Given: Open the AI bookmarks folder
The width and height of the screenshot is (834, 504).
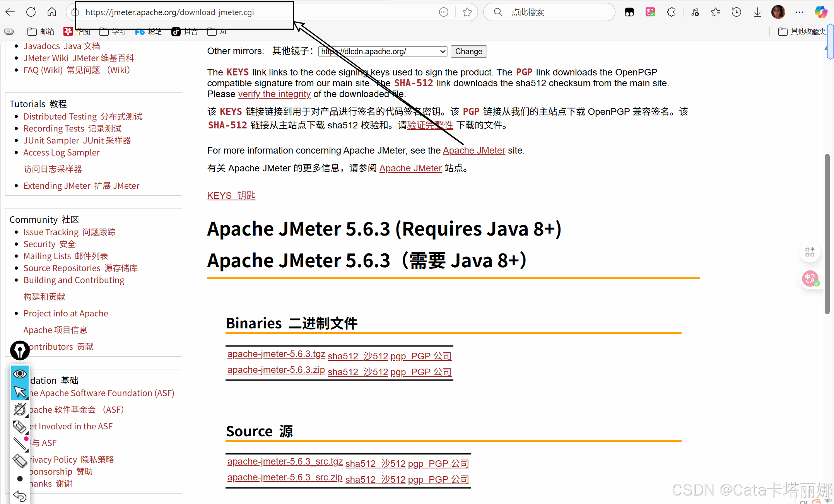Looking at the screenshot, I should coord(217,31).
